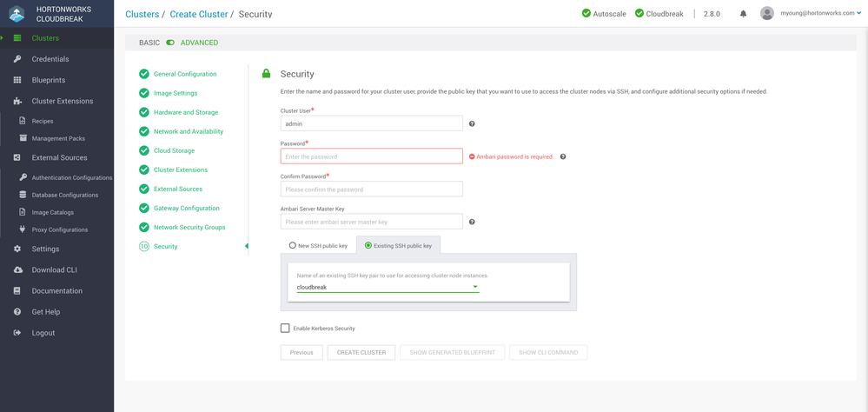Click the Blueprints grid icon
The image size is (868, 412).
[17, 80]
